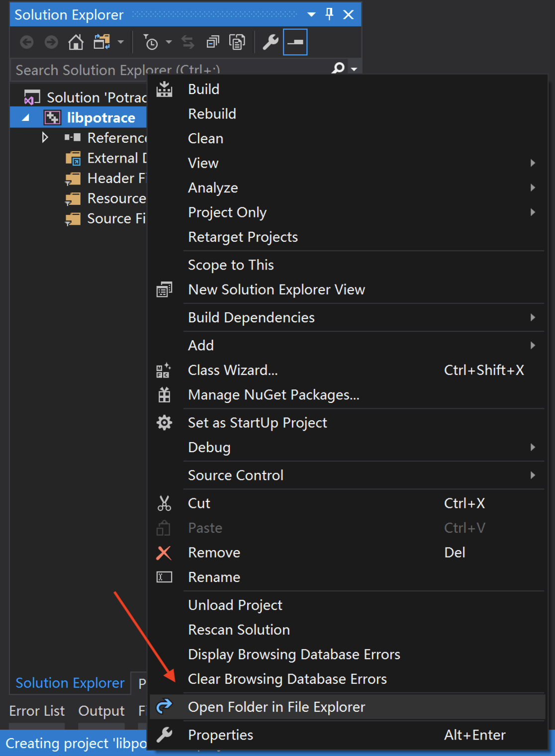The height and width of the screenshot is (756, 555).
Task: Open the Output tab
Action: click(x=101, y=711)
